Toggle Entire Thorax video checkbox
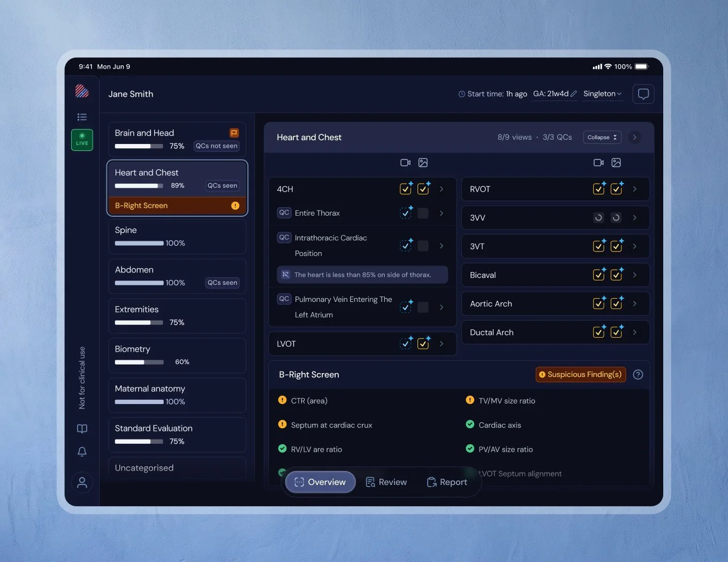Viewport: 728px width, 562px height. coord(406,212)
